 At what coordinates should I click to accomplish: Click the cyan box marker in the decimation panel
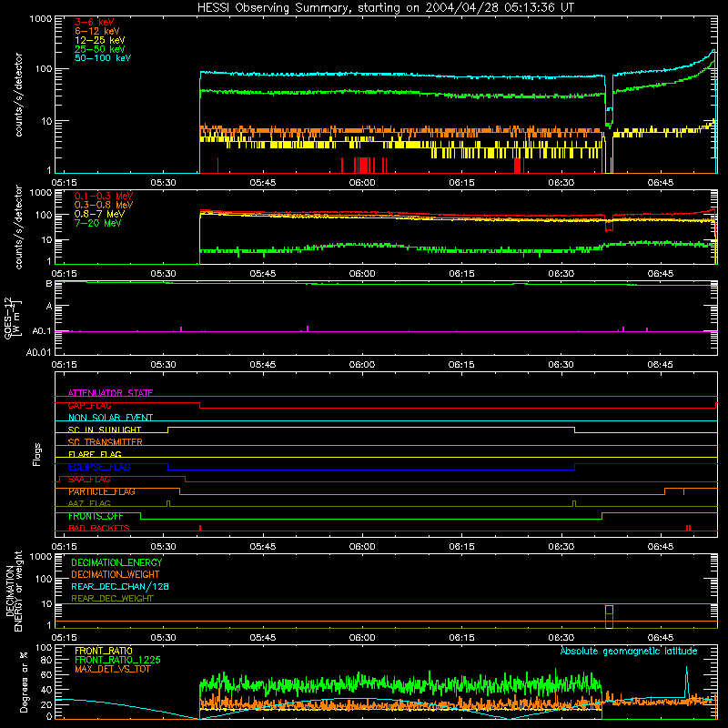click(x=609, y=610)
